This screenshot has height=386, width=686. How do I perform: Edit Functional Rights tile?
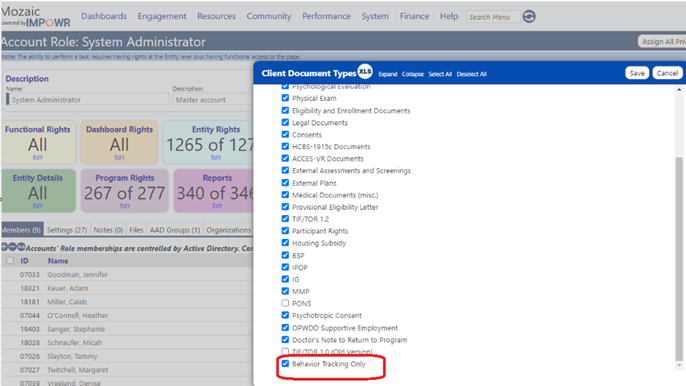point(38,157)
